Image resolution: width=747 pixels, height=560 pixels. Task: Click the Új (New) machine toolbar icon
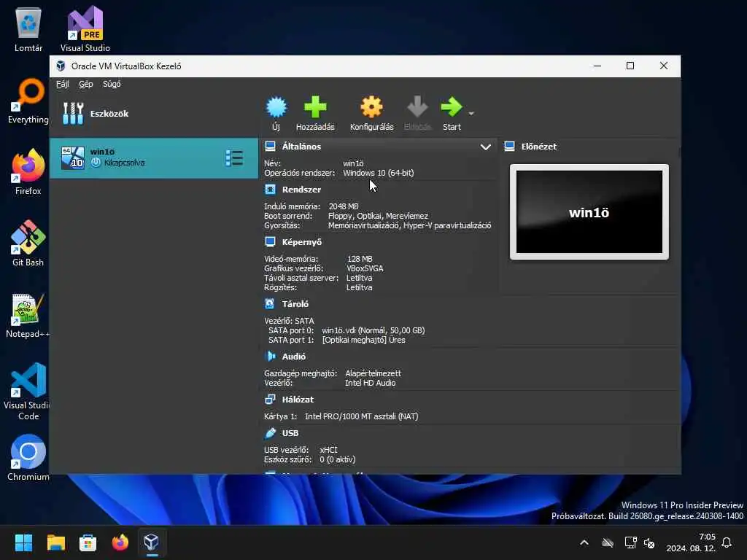click(276, 108)
